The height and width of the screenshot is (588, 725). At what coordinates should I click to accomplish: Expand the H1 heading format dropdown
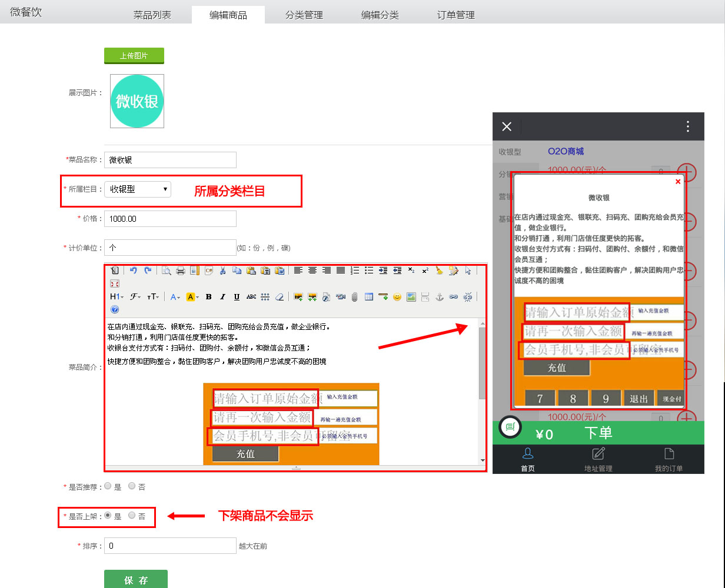tap(117, 297)
